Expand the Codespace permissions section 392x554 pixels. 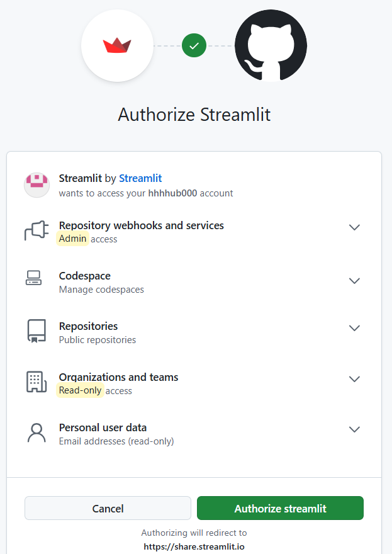point(354,281)
